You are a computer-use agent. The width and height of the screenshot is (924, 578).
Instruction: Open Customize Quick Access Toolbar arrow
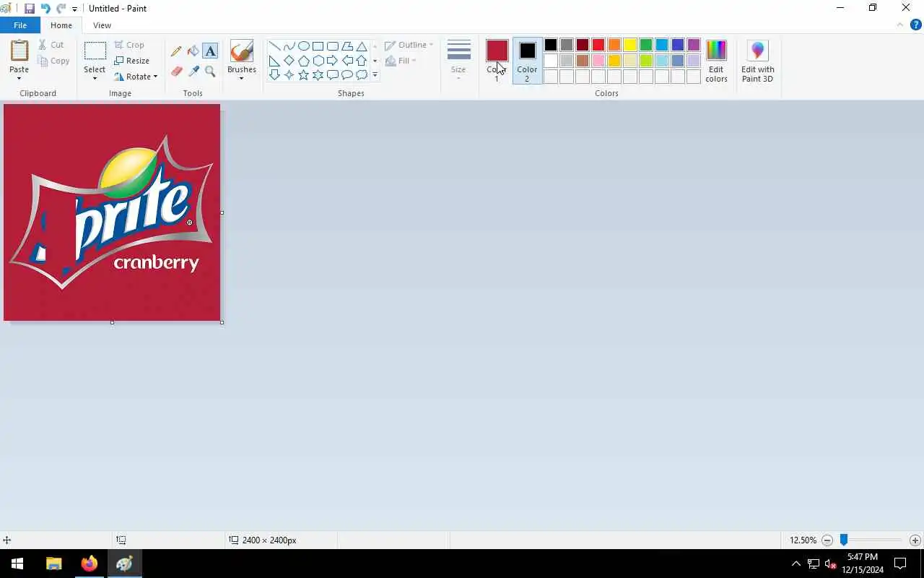pos(74,9)
